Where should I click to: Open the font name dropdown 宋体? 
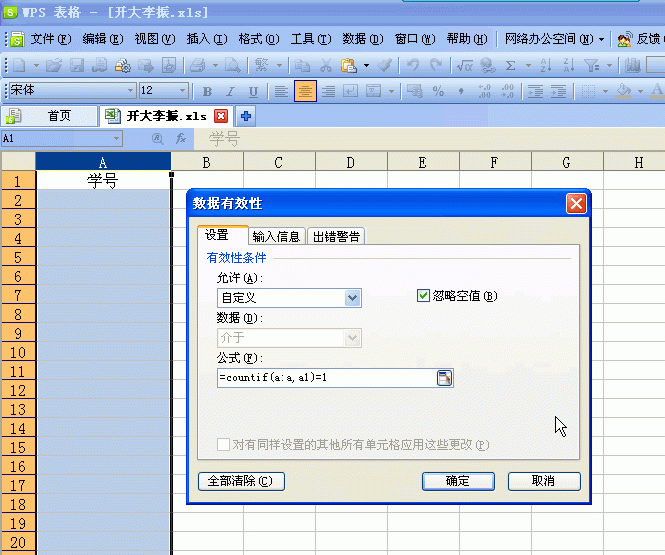[x=130, y=90]
